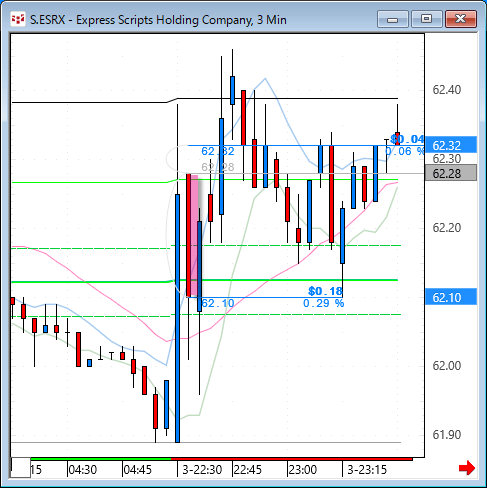Click the empty box at time axis start
Screen dimensions: 487x488
tap(21, 468)
